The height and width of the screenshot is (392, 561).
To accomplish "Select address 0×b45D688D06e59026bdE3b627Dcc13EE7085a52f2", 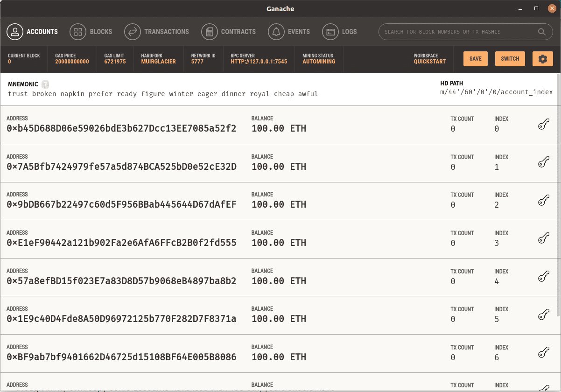I will pos(121,128).
